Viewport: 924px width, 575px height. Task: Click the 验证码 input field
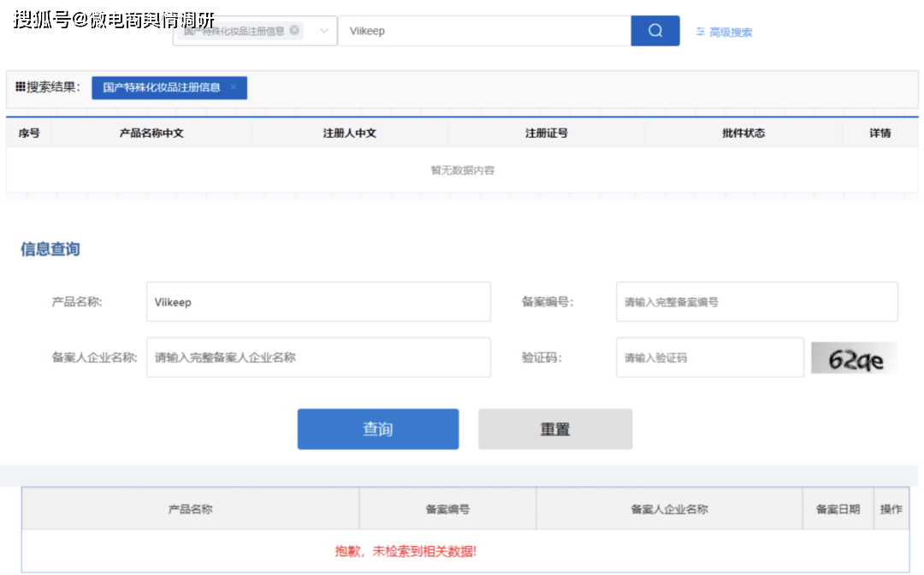click(709, 358)
